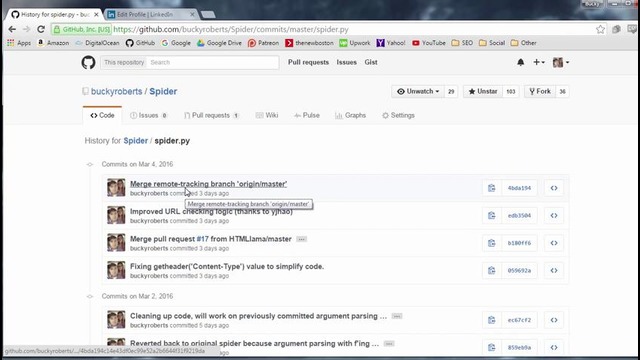Open the repository Settings tab

(x=398, y=116)
